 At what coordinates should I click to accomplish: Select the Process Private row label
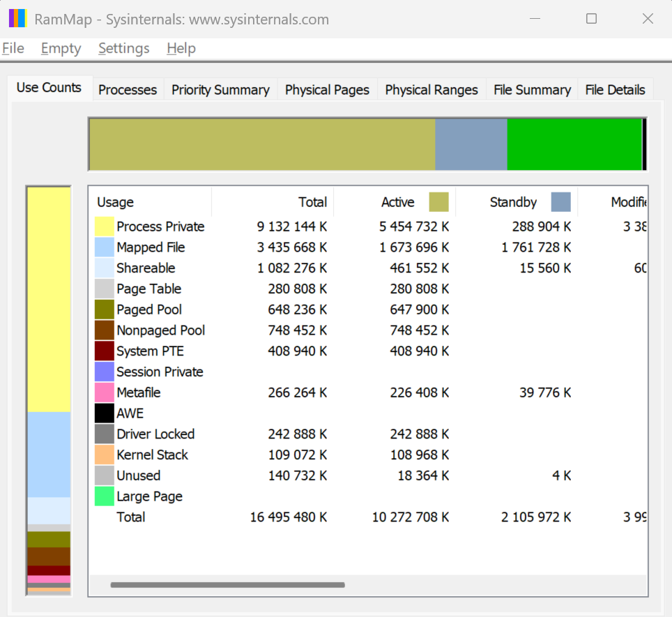coord(160,226)
